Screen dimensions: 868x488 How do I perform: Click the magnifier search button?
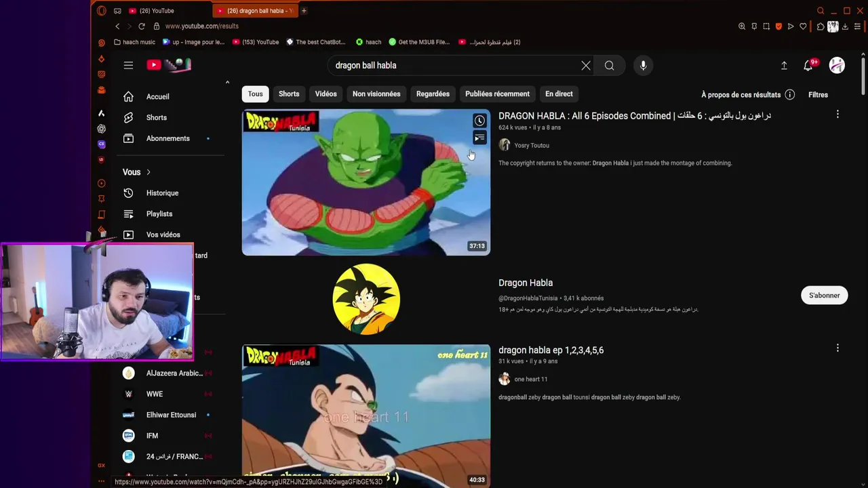610,66
